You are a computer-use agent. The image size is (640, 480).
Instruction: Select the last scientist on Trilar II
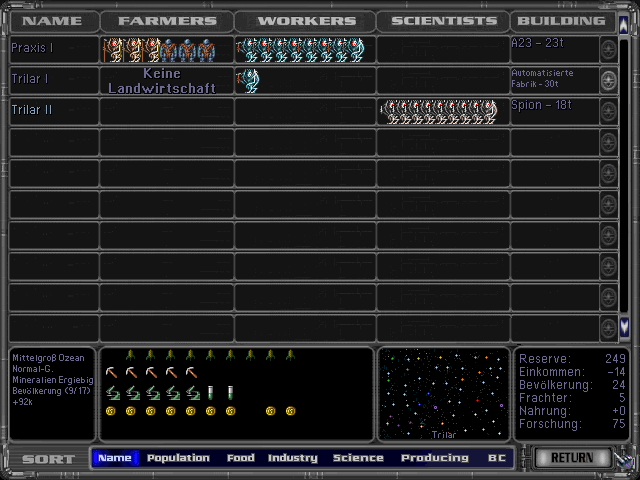pyautogui.click(x=489, y=111)
